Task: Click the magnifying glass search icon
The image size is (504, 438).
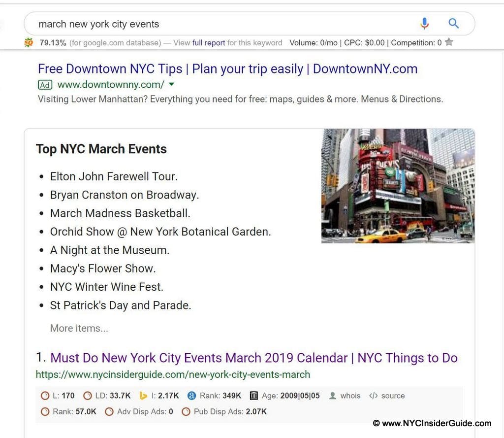Action: point(453,24)
